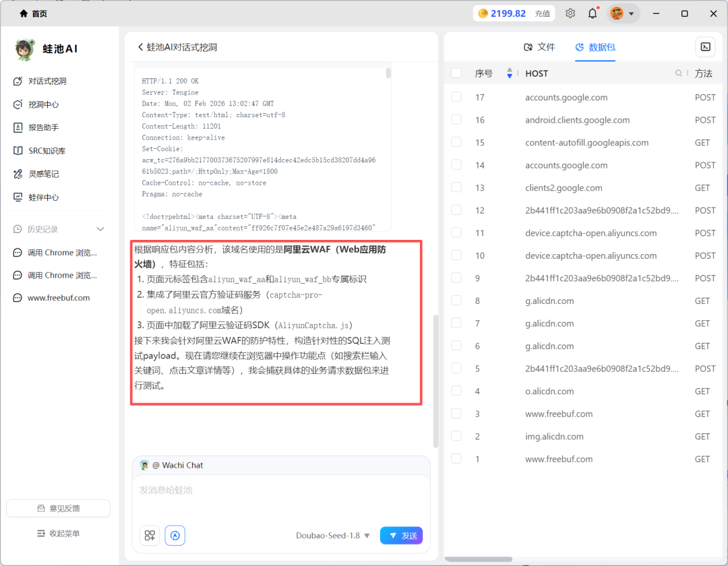Open the SRC知识库 book icon
This screenshot has height=566, width=728.
[18, 150]
